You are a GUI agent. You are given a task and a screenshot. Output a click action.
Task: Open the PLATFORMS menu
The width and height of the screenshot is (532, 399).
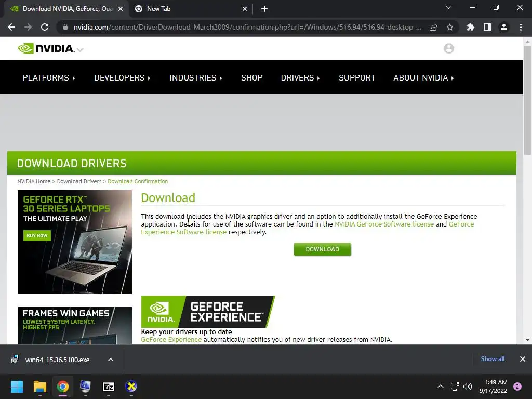(x=49, y=78)
